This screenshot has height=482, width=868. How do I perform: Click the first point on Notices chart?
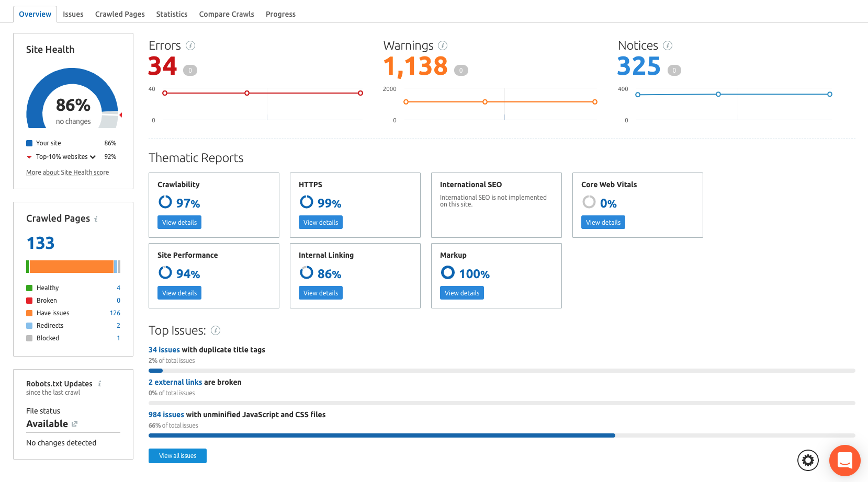638,95
